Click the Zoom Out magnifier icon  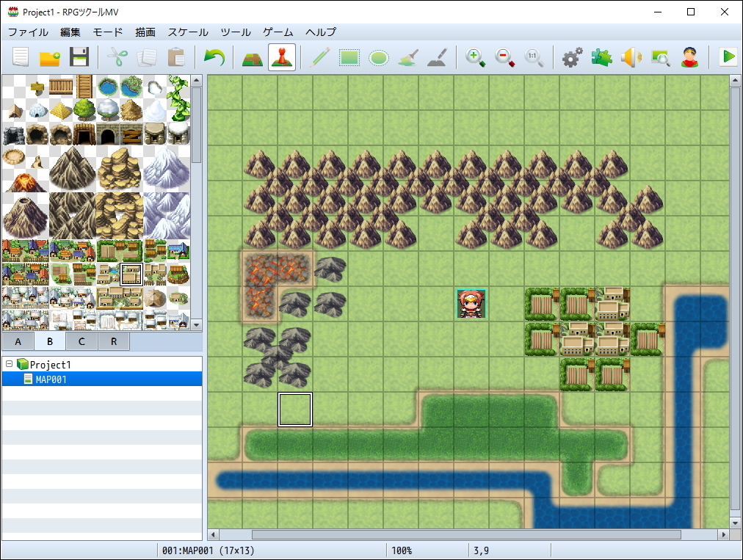point(504,57)
